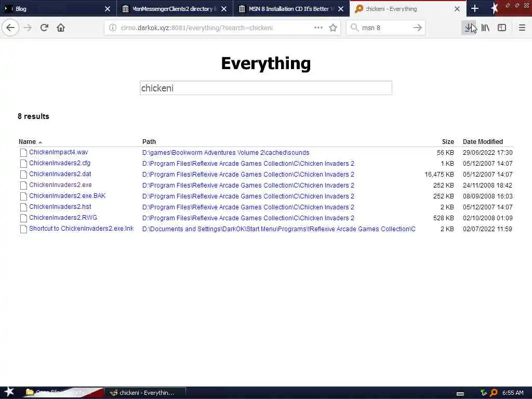Click the 6:55 AM taskbar clock
532x399 pixels.
pos(513,393)
